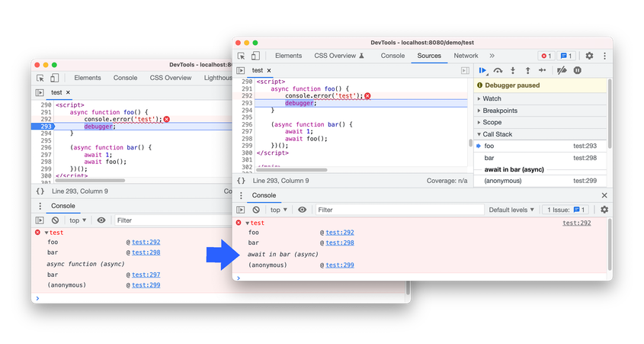Step over next function call
This screenshot has height=344, width=644.
[498, 71]
